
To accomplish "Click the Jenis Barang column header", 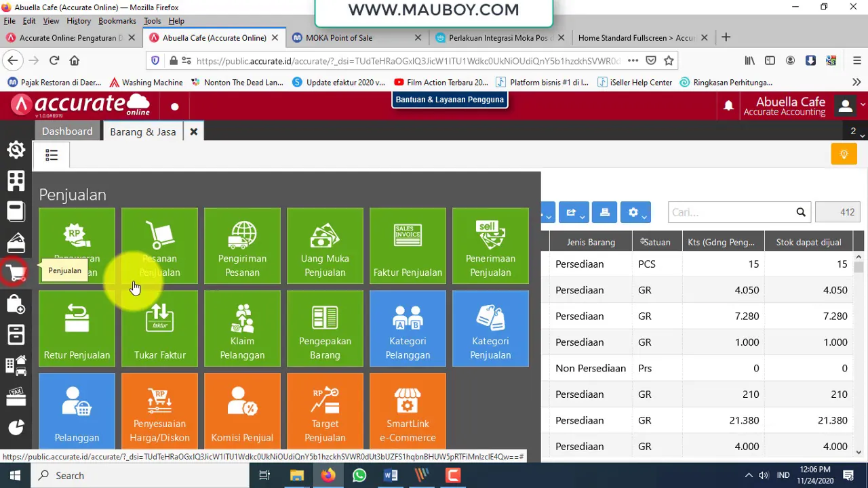I will coord(591,242).
